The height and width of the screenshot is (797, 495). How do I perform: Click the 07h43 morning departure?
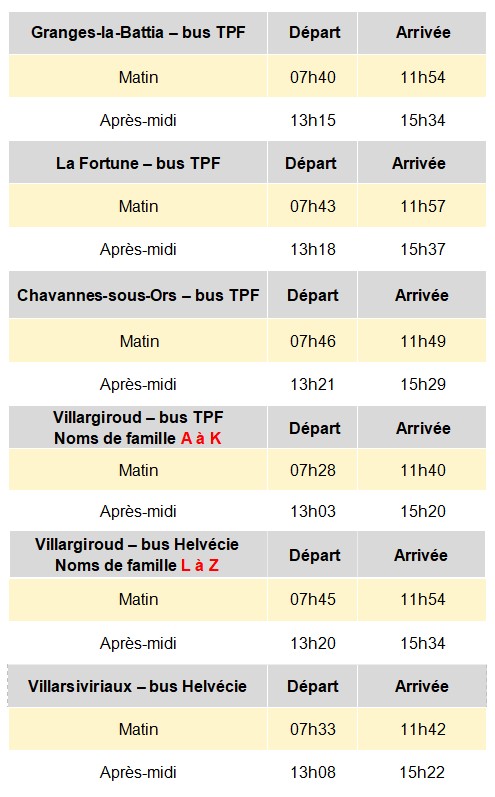pyautogui.click(x=313, y=206)
